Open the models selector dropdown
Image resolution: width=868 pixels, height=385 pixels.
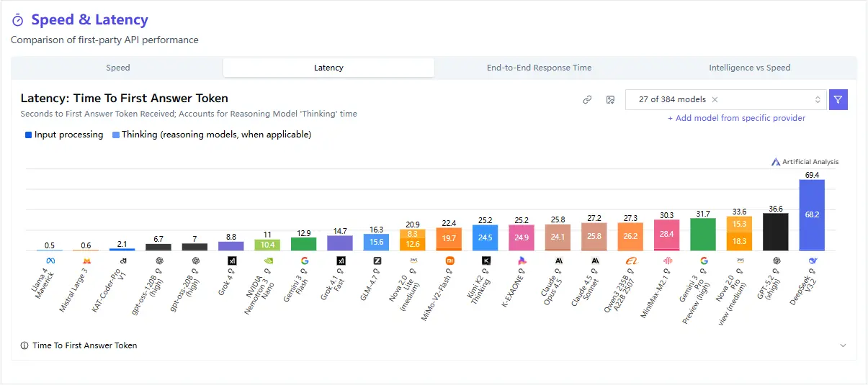[x=720, y=100]
